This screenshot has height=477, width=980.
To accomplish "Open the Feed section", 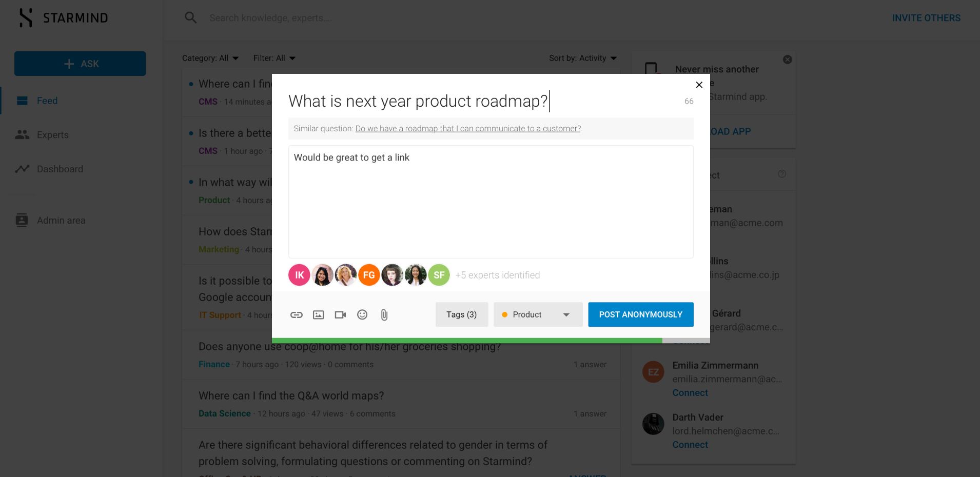I will [x=47, y=101].
